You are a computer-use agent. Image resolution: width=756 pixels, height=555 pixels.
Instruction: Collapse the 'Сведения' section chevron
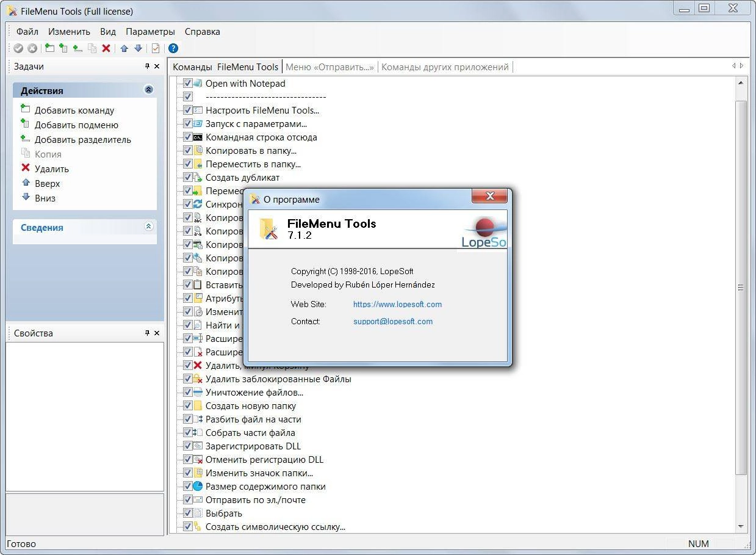(x=148, y=227)
